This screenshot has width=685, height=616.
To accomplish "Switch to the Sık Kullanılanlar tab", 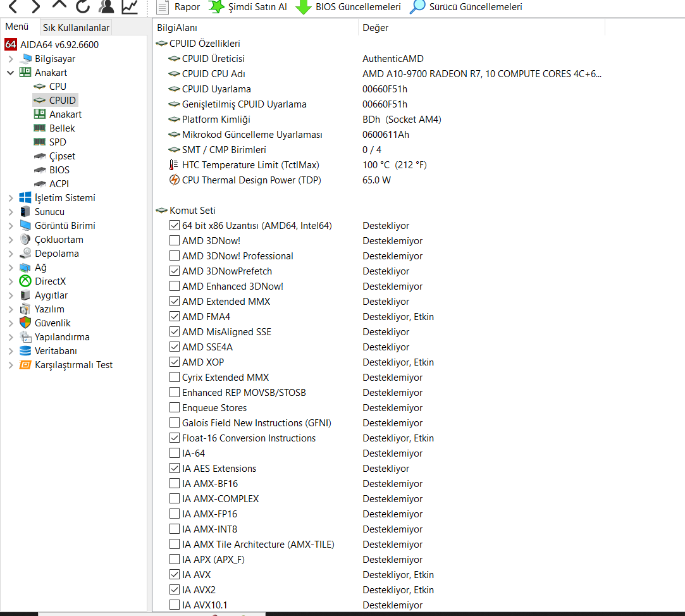I will (76, 28).
